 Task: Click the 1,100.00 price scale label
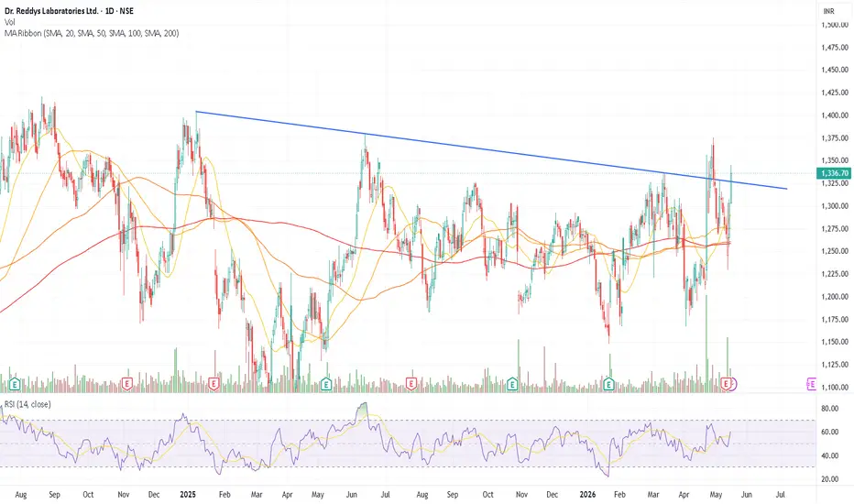835,388
